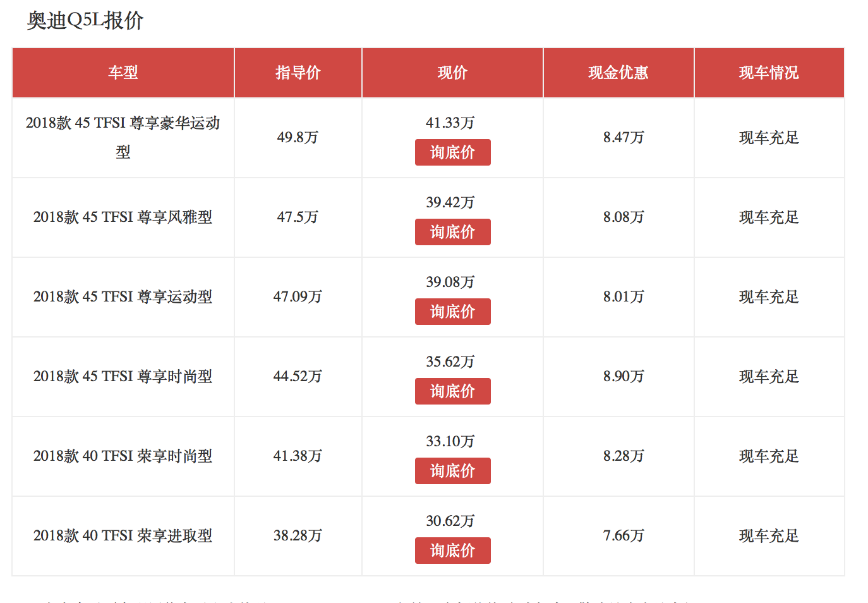Click 询底价 button under 35.62万
The width and height of the screenshot is (868, 603).
pyautogui.click(x=452, y=391)
